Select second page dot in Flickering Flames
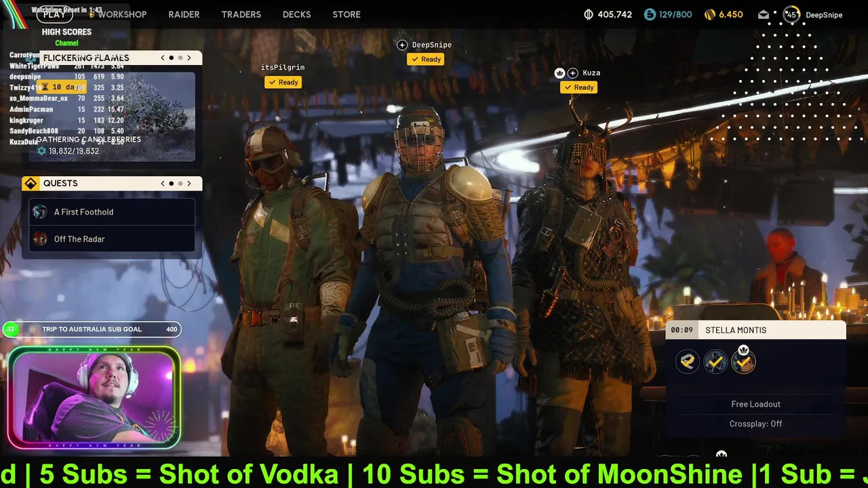The width and height of the screenshot is (868, 488). point(180,58)
